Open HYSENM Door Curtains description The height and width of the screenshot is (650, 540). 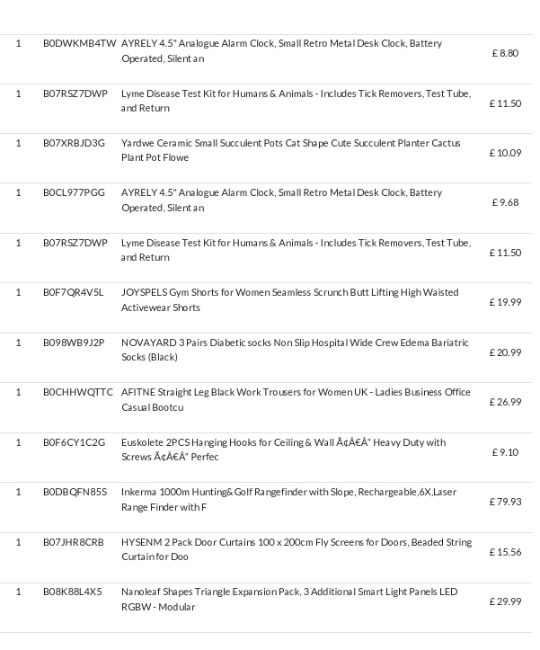pos(296,549)
